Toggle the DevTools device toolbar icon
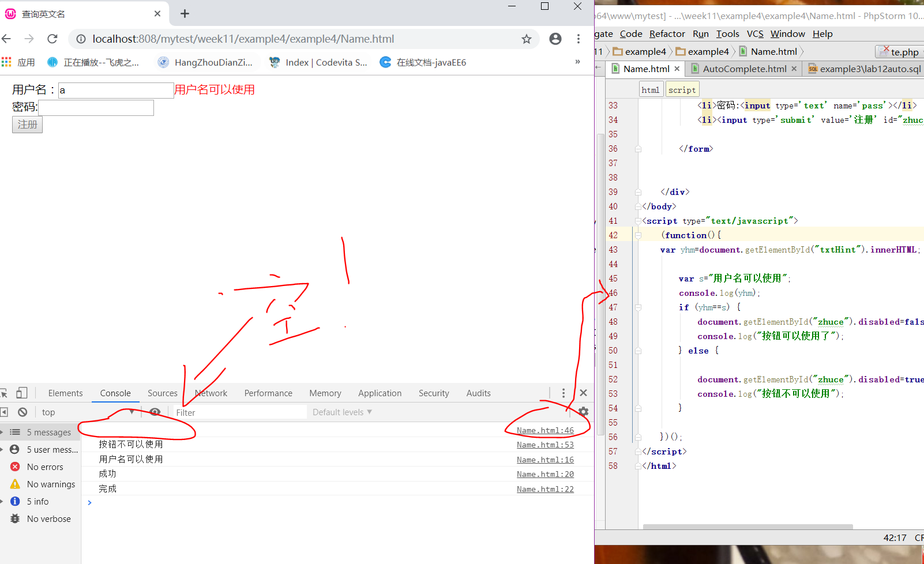Image resolution: width=924 pixels, height=564 pixels. coord(22,393)
